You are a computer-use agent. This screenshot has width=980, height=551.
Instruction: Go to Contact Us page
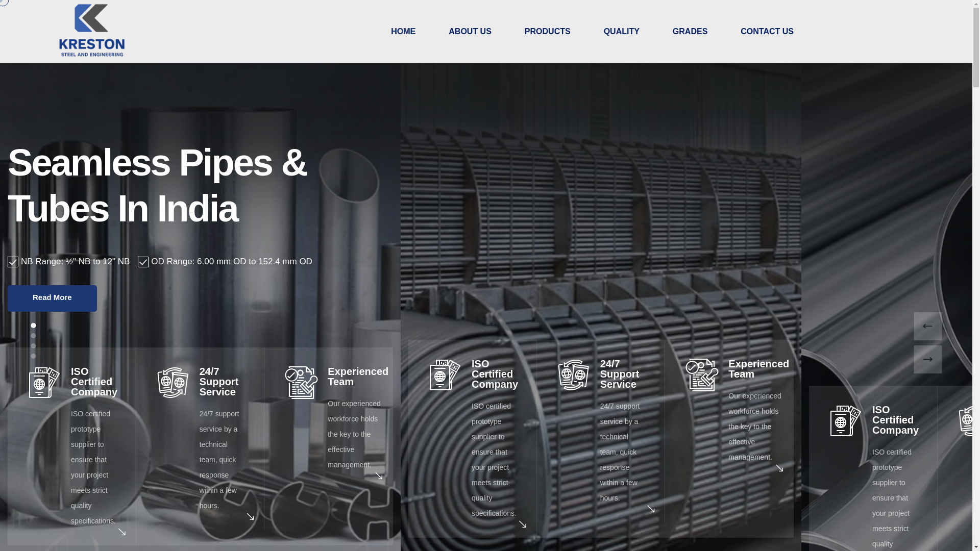(x=767, y=32)
